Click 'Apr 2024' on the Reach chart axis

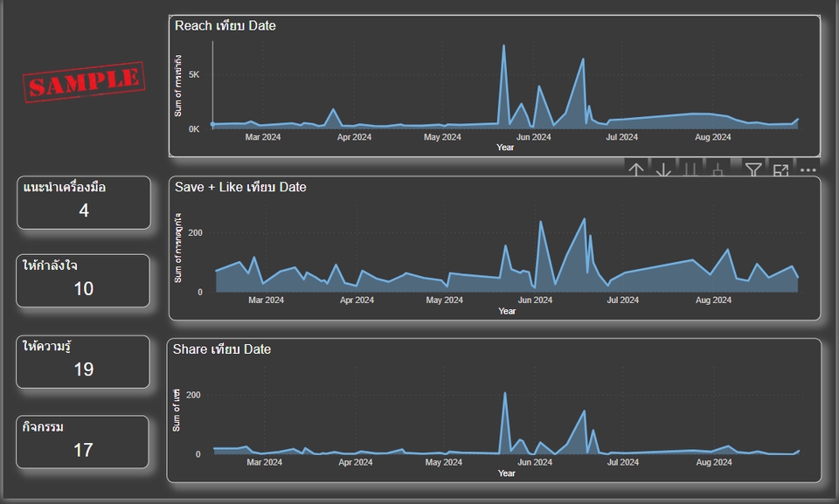tap(354, 137)
